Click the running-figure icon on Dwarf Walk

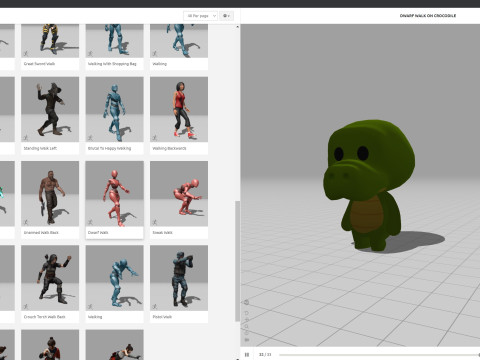click(90, 222)
